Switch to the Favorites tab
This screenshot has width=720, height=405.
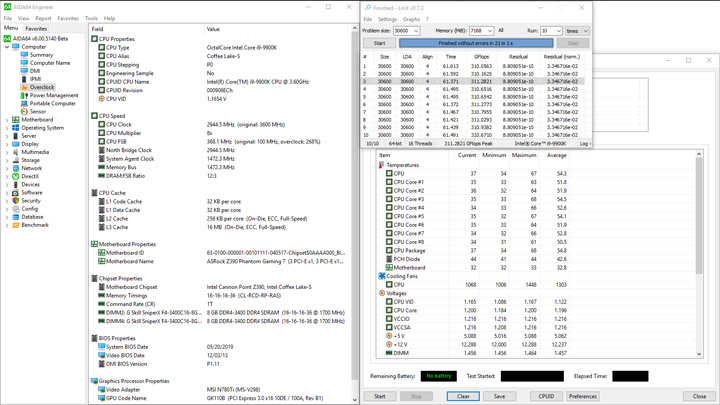pos(36,29)
